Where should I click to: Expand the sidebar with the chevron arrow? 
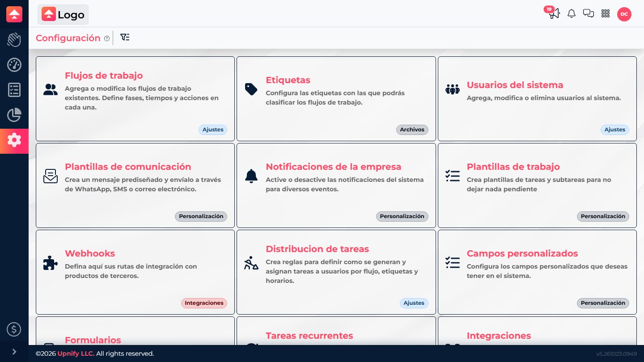click(x=14, y=352)
